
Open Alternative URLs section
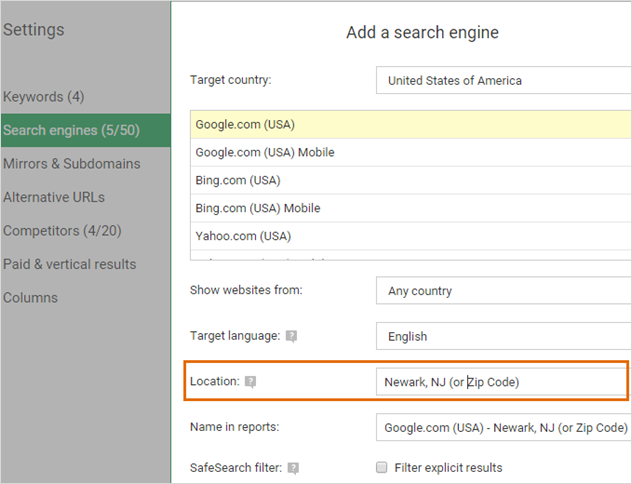54,197
